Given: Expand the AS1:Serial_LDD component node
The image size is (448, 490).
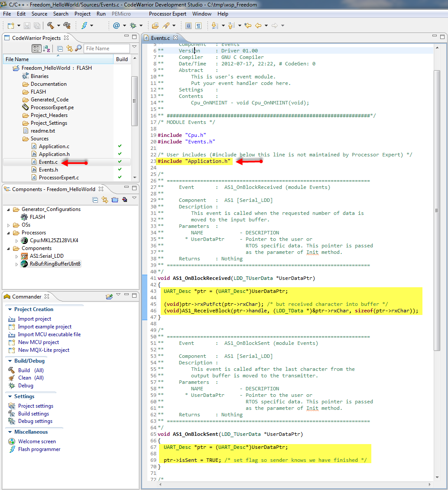Looking at the screenshot, I should tap(17, 256).
